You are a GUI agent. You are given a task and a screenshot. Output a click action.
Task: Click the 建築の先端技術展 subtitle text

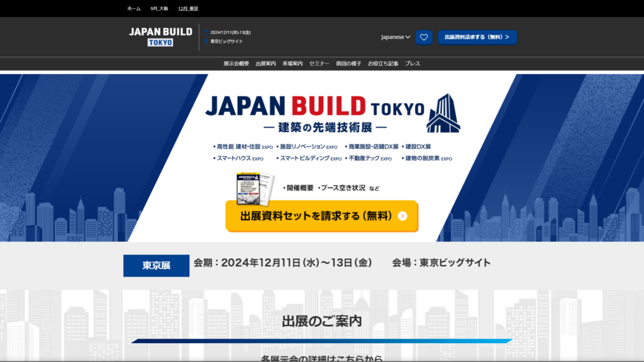pos(325,128)
